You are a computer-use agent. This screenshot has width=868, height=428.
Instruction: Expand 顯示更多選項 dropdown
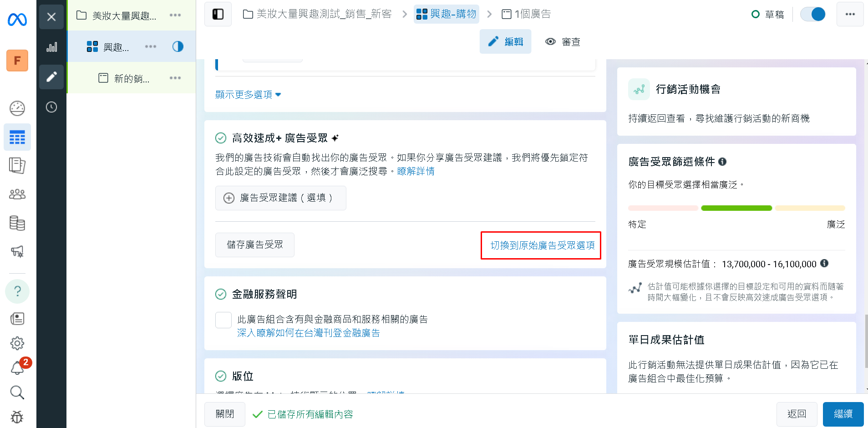click(248, 95)
